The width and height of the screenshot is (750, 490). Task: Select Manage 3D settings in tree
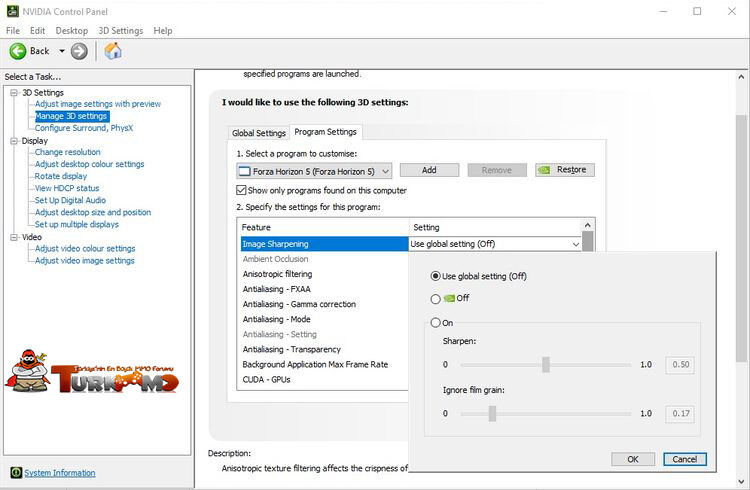[72, 116]
